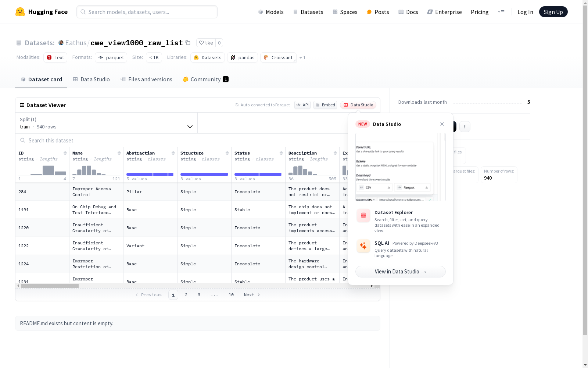Open Enterprise in top navigation
This screenshot has width=588, height=368.
pyautogui.click(x=445, y=12)
